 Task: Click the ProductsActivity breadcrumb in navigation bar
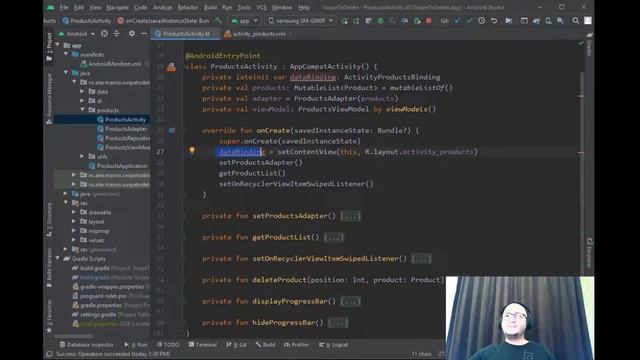[x=87, y=20]
